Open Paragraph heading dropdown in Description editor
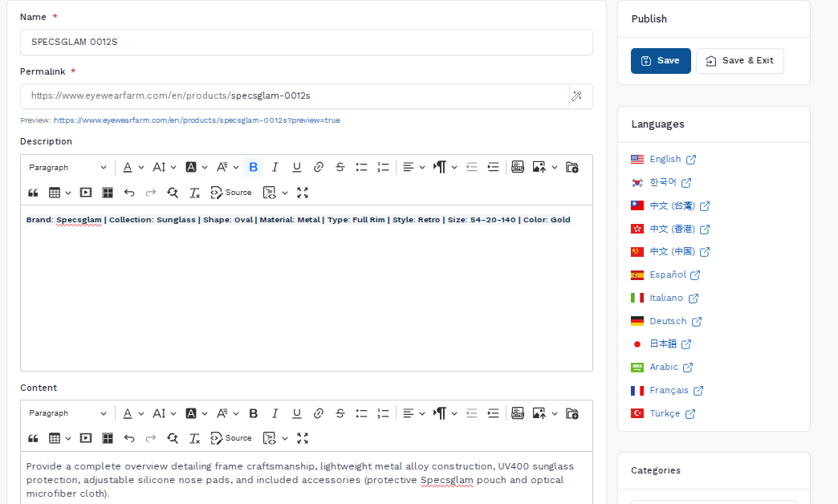Image resolution: width=838 pixels, height=504 pixels. pyautogui.click(x=67, y=167)
